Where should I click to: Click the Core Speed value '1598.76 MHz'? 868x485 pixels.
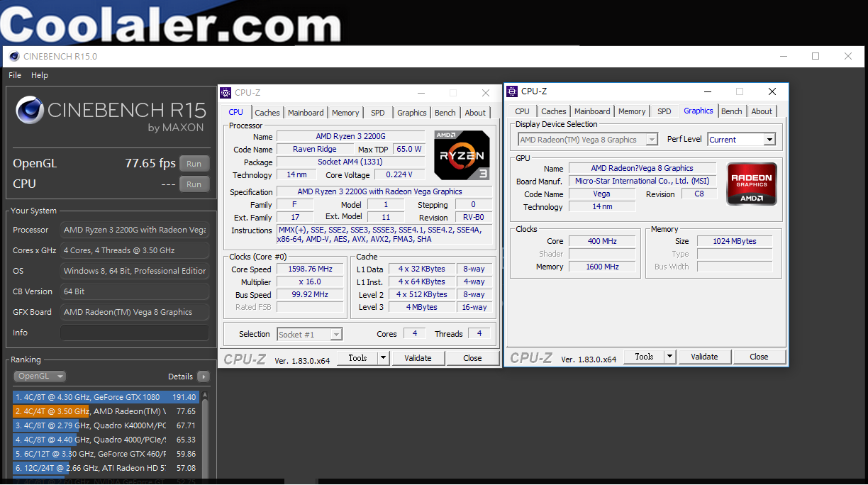(x=310, y=269)
